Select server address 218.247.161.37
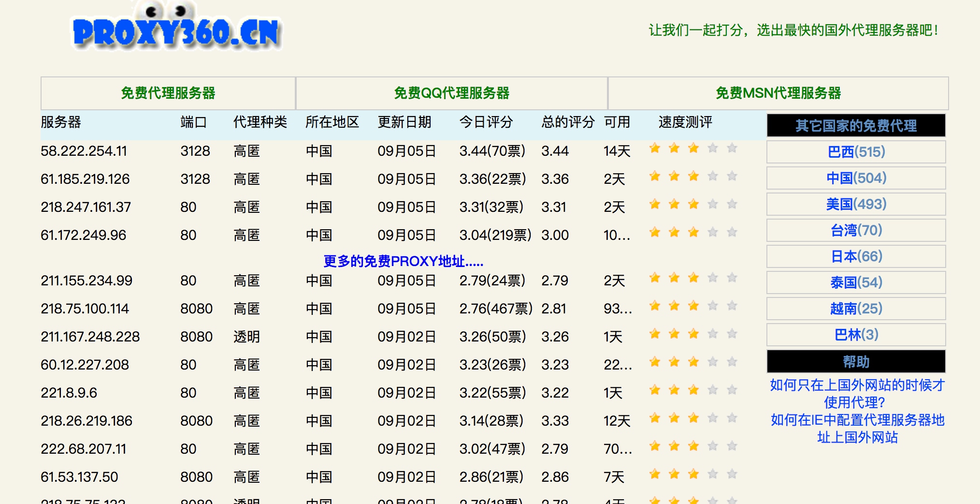Image resolution: width=980 pixels, height=504 pixels. pos(86,207)
